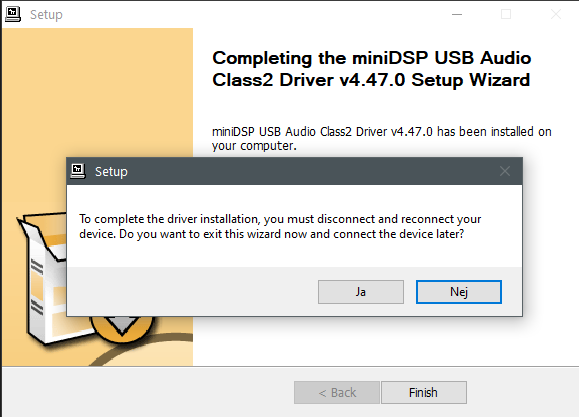
Task: Click the close X of the main wizard window
Action: 556,14
